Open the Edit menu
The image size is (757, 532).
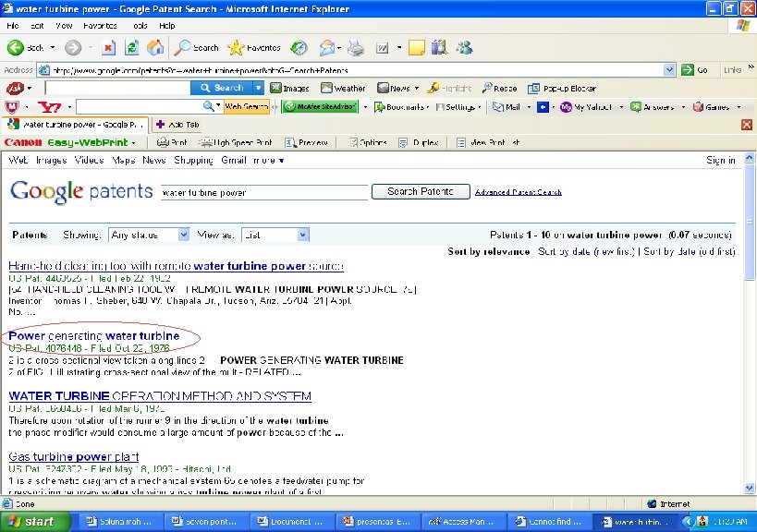tap(37, 26)
